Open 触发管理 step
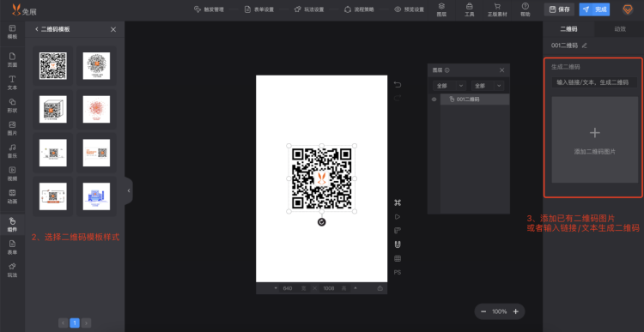Viewport: 644px width, 332px height. pyautogui.click(x=209, y=9)
